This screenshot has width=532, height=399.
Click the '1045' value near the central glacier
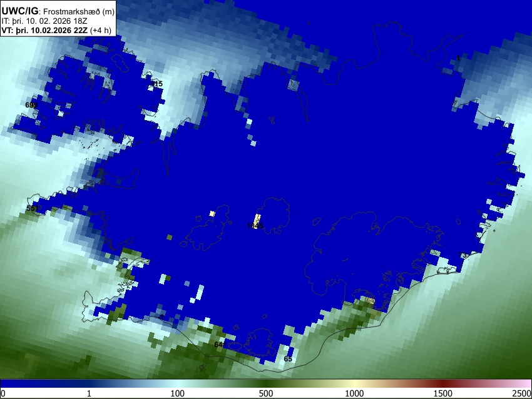point(255,226)
